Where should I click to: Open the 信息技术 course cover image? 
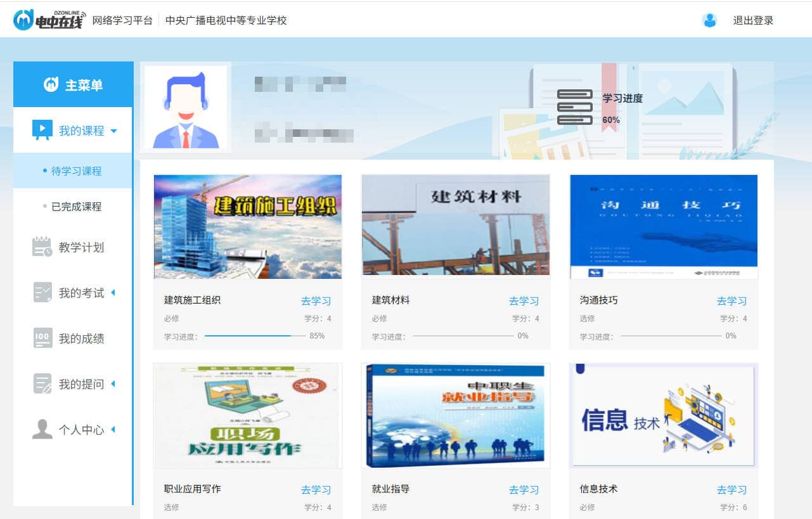pyautogui.click(x=663, y=415)
